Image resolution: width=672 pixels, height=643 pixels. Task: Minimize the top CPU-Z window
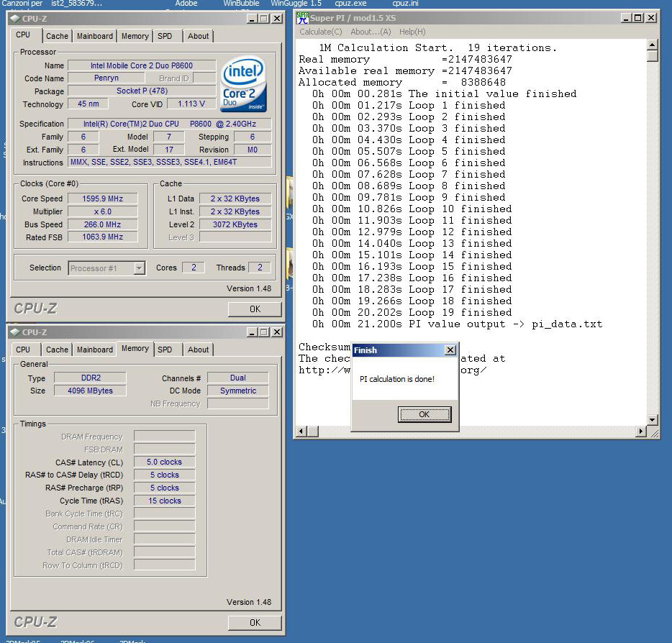(251, 19)
